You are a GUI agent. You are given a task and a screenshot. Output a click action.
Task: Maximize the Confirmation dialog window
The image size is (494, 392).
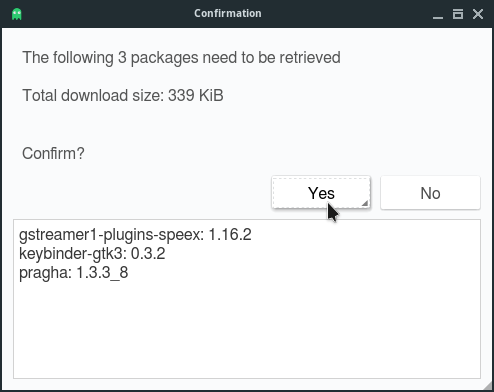pyautogui.click(x=458, y=14)
